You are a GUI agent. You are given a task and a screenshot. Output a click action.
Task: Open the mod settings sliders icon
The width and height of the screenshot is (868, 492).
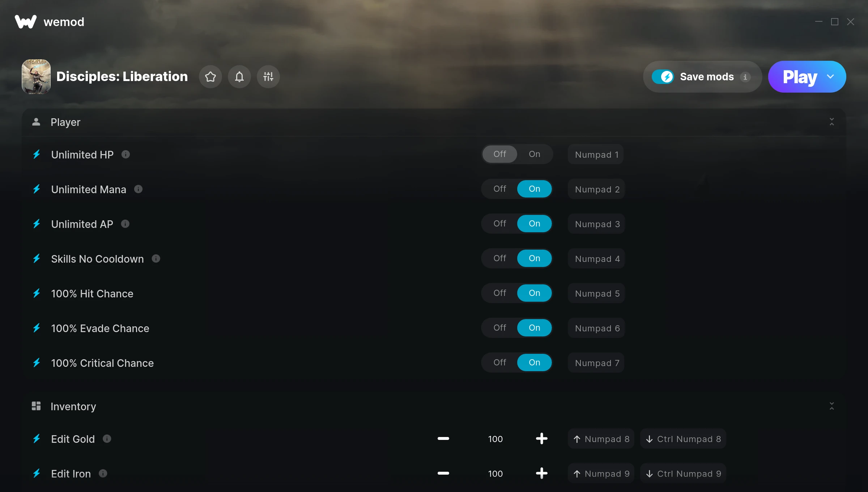[x=268, y=77]
